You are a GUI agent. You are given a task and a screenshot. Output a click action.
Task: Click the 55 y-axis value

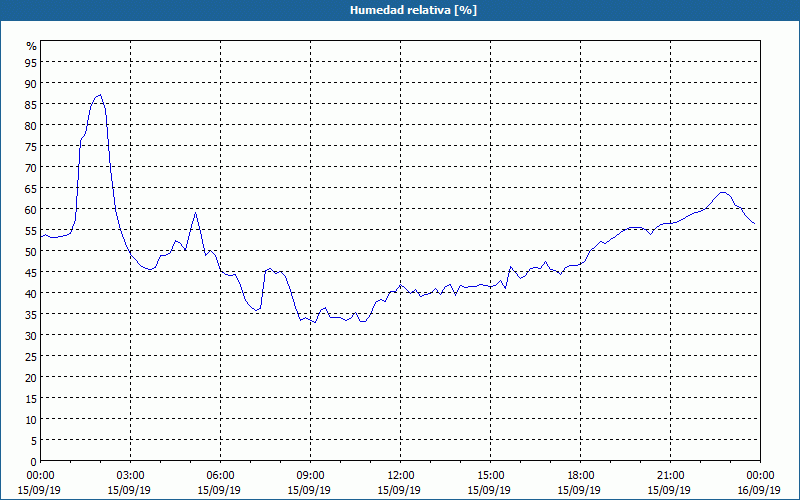tap(31, 231)
